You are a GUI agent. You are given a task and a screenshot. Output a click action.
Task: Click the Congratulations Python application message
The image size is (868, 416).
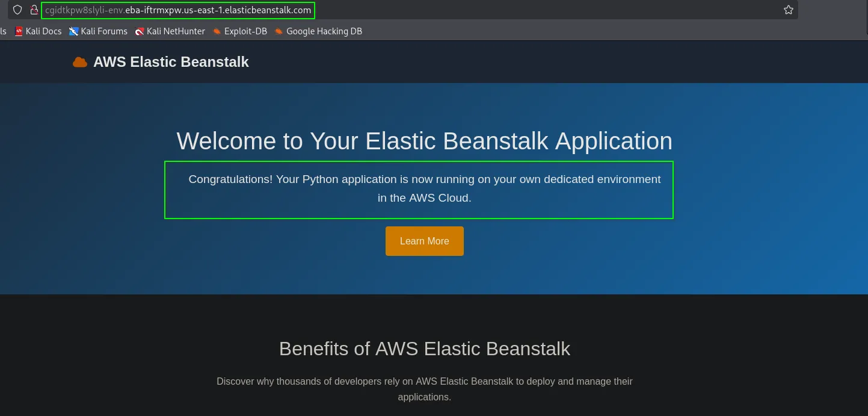pos(424,188)
